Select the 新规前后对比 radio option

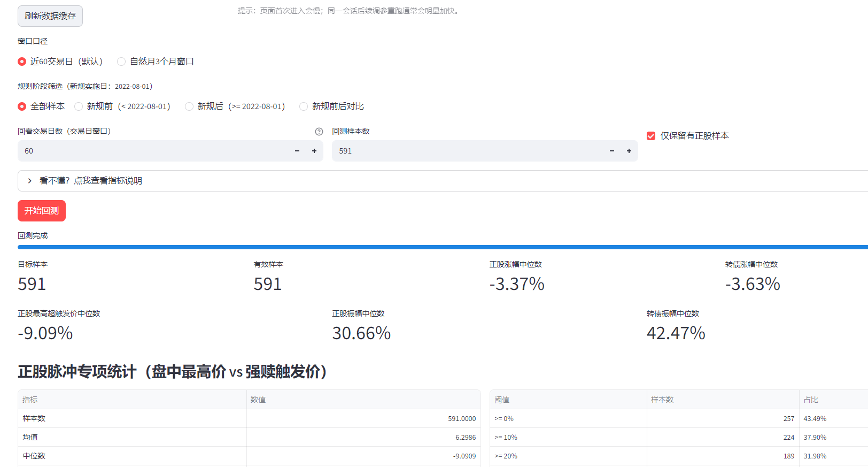(304, 106)
